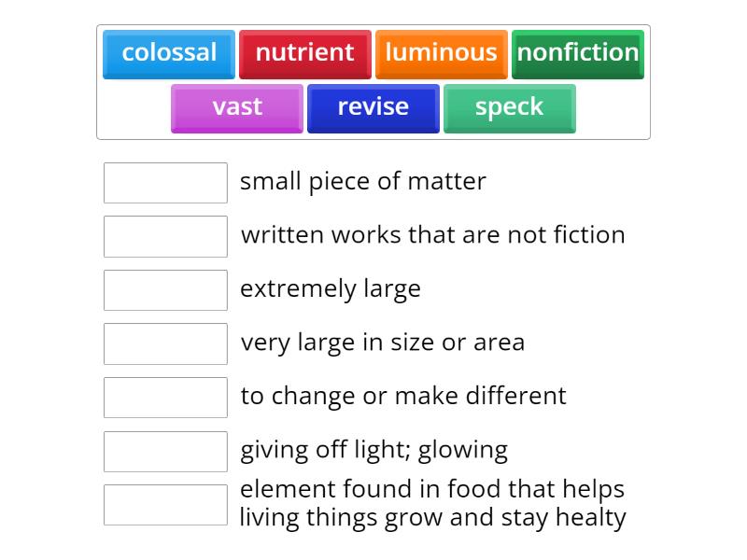Image resolution: width=747 pixels, height=560 pixels.
Task: Click the answer box beside 'small piece of matter'
Action: (165, 182)
